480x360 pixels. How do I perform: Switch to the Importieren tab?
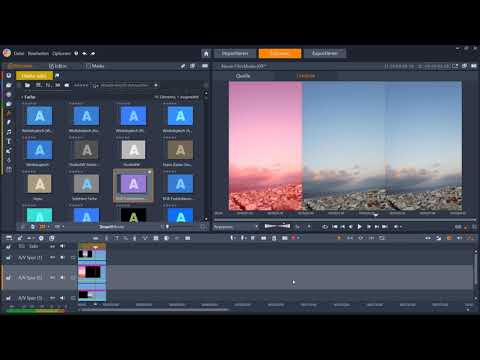tap(235, 53)
